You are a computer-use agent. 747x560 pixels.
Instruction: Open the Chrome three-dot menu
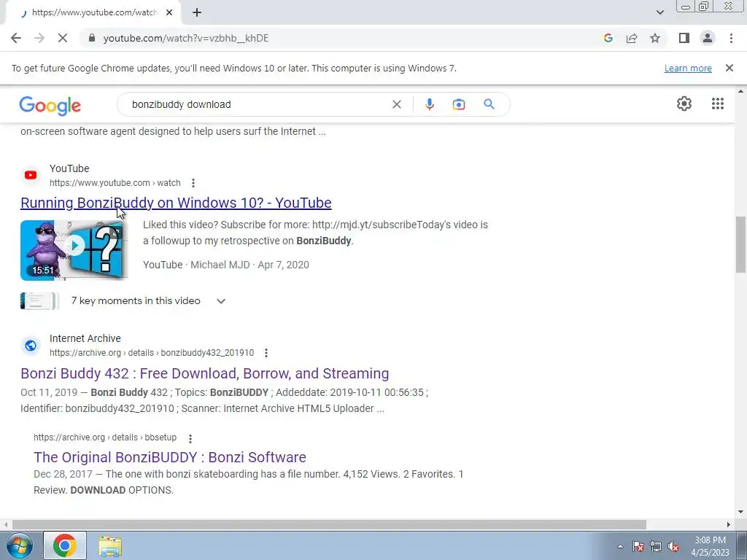(x=731, y=38)
